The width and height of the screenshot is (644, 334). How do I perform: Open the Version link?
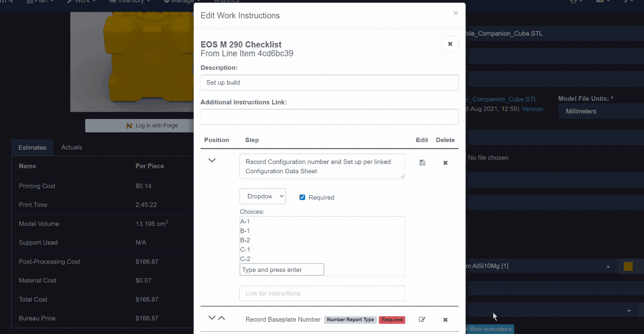pos(532,109)
